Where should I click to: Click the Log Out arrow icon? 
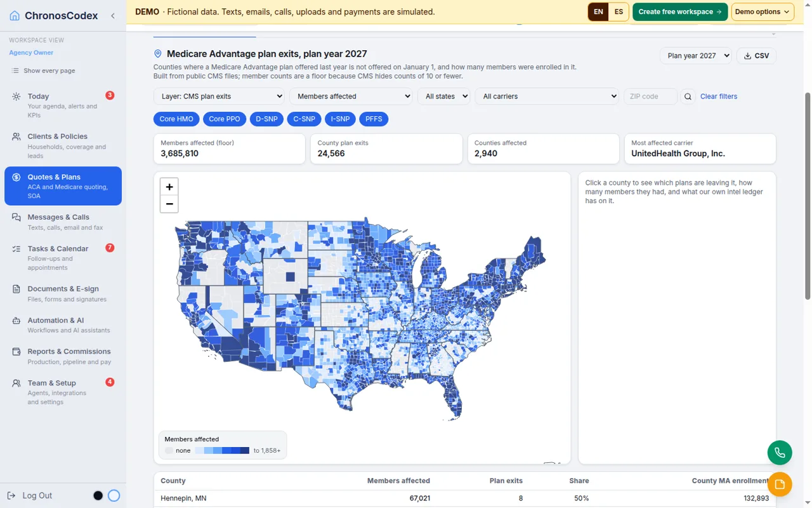11,495
